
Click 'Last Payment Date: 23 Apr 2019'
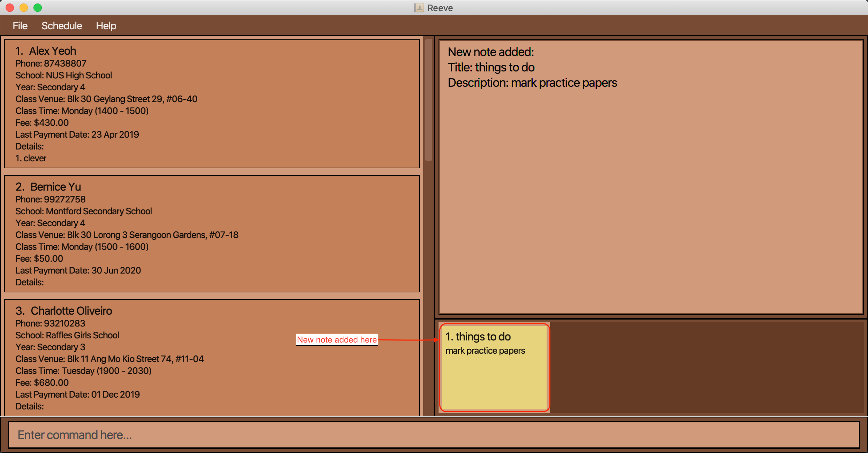[77, 135]
